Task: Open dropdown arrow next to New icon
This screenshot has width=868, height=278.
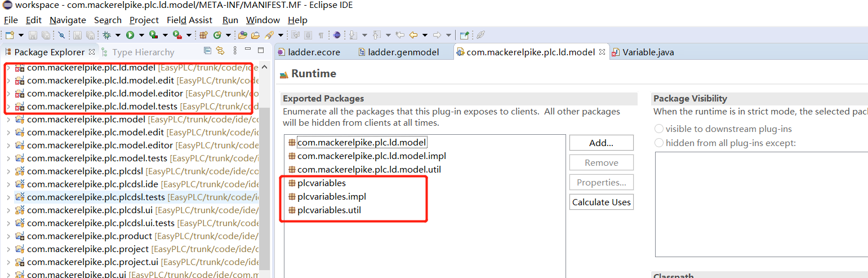Action: (21, 35)
